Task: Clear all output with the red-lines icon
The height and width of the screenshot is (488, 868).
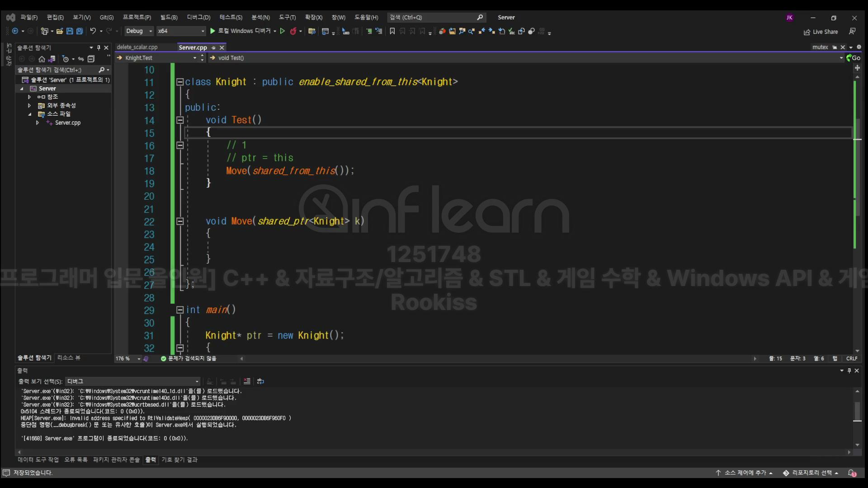Action: [247, 381]
